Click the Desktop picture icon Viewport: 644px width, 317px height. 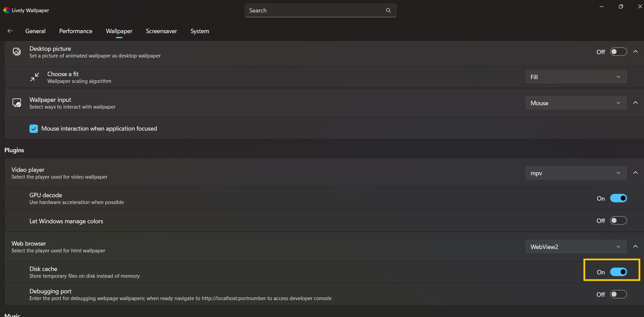[x=17, y=51]
